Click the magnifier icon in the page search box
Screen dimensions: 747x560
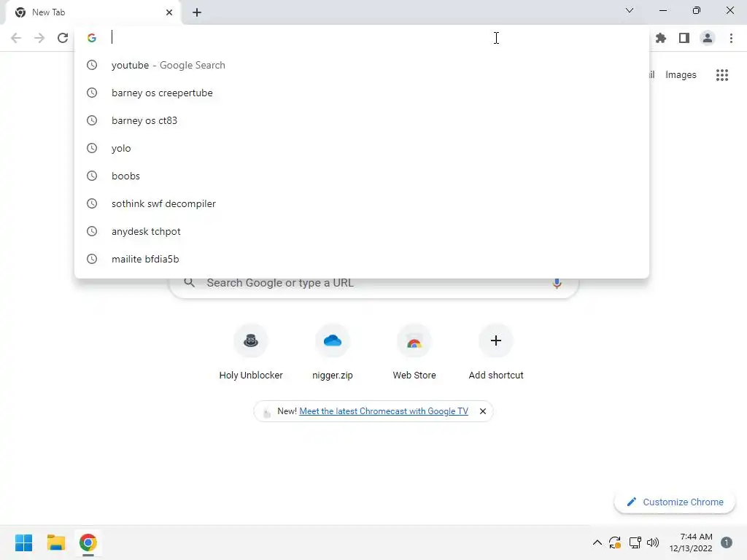(x=190, y=282)
